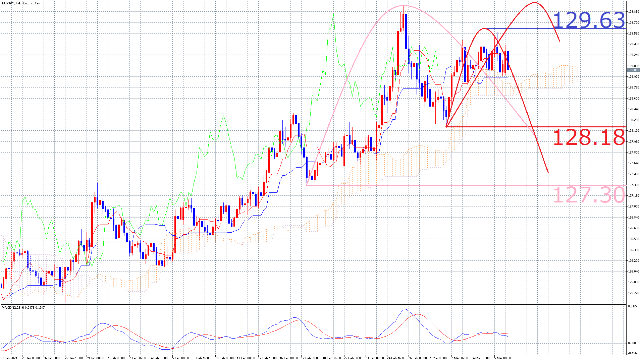Click the 127.000 price scale value
Image resolution: width=644 pixels, height=362 pixels.
click(x=633, y=206)
